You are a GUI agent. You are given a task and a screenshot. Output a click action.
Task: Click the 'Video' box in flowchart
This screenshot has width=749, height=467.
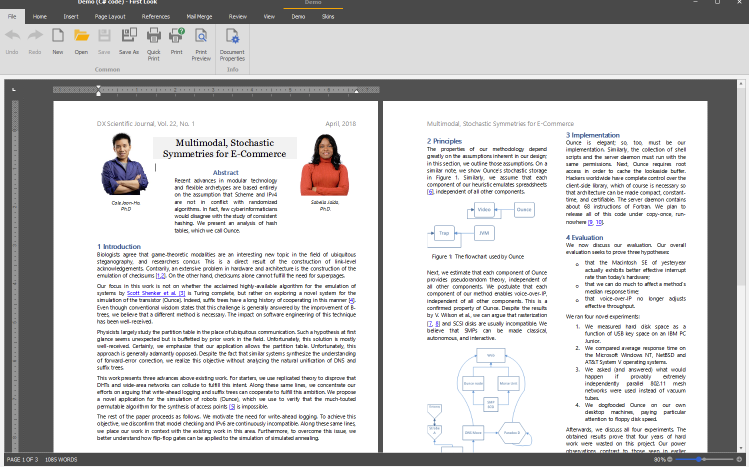tap(484, 210)
